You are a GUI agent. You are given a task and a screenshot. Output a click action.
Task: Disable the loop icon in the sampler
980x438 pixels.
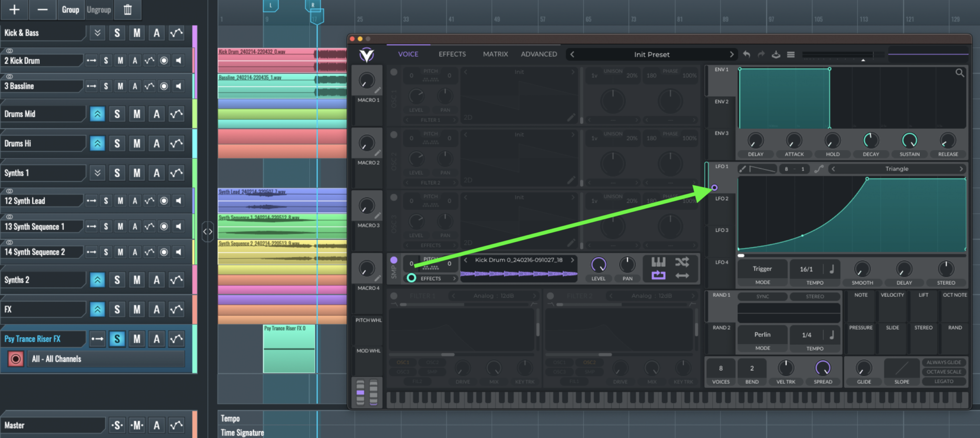658,276
